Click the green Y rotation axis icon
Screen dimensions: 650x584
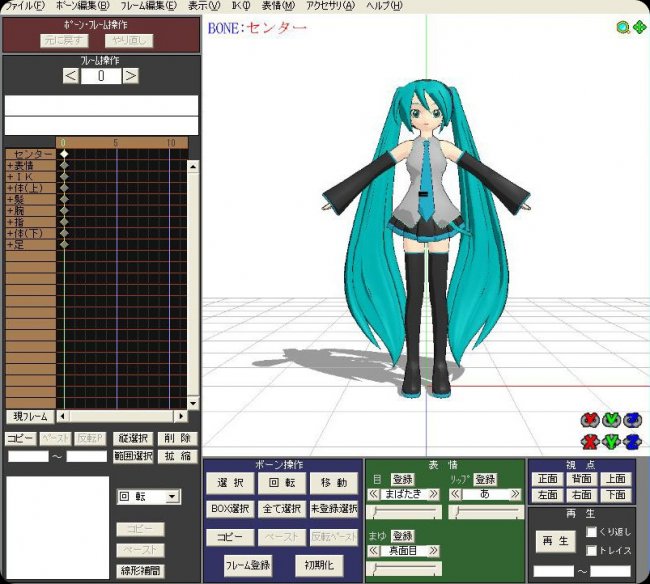[x=611, y=420]
